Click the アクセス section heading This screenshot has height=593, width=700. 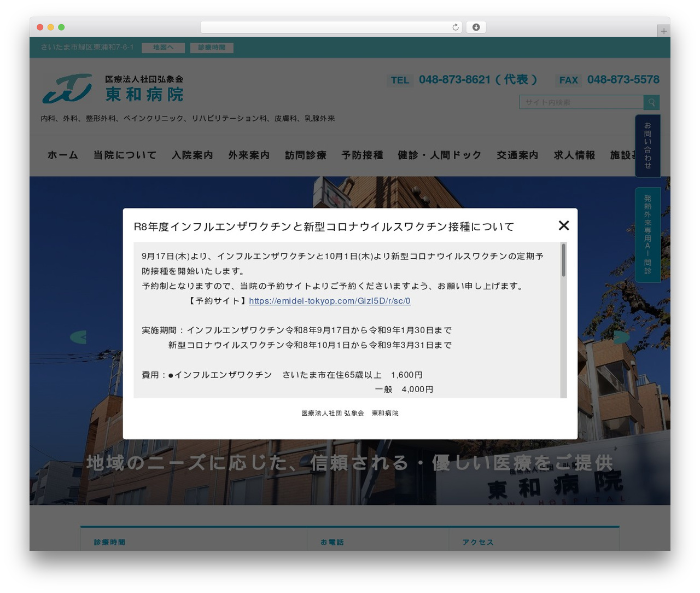[478, 542]
